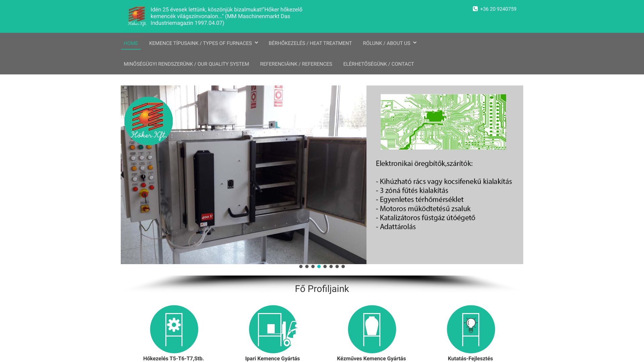Click the 'Katalizátoros füstgáz útóégető' line

426,218
